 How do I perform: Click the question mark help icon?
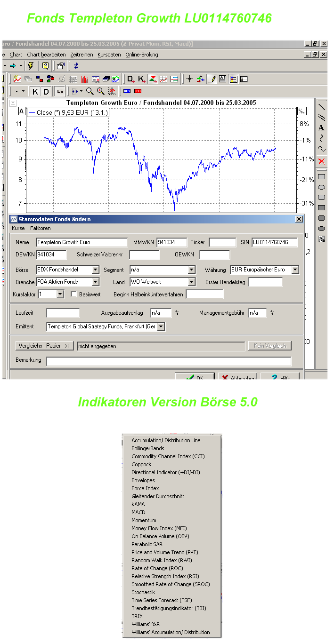coord(45,66)
